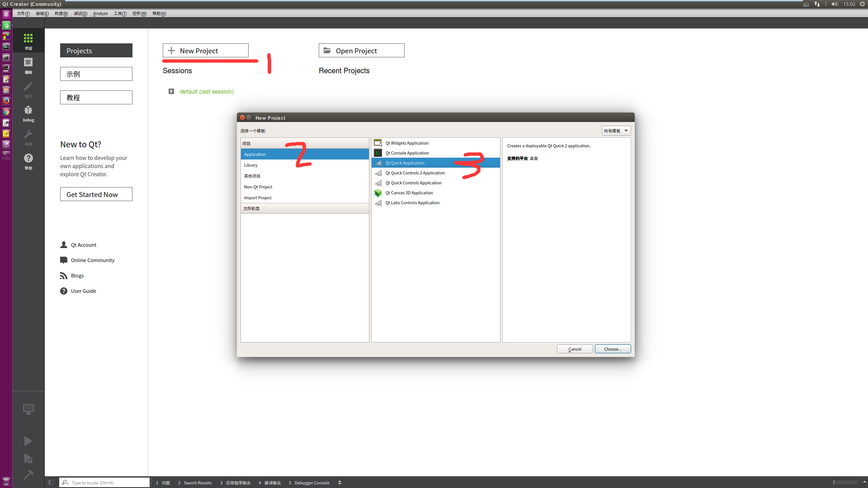Click Choose... in New Project dialog

[x=613, y=349]
